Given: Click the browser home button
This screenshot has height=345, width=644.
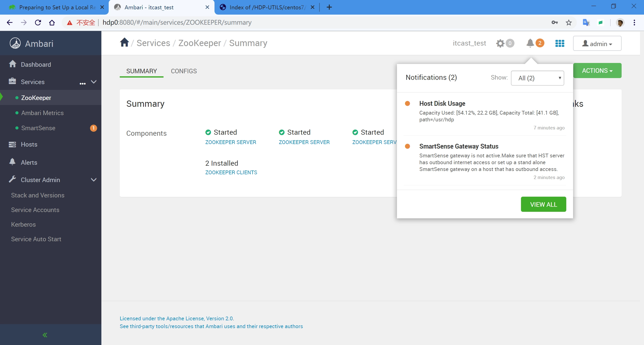Looking at the screenshot, I should pos(52,22).
